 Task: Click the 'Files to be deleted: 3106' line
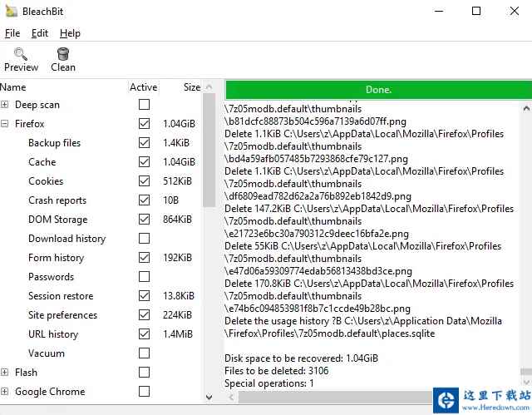(277, 371)
